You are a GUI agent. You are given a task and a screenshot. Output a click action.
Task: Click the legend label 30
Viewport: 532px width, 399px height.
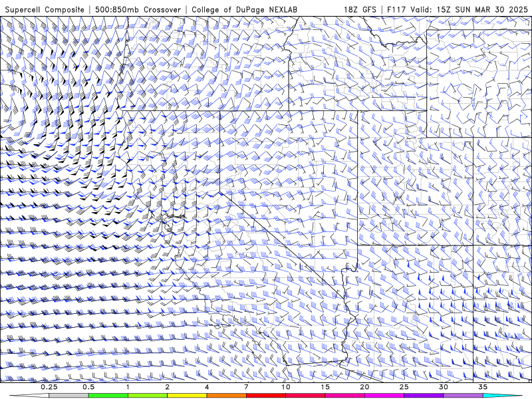443,387
